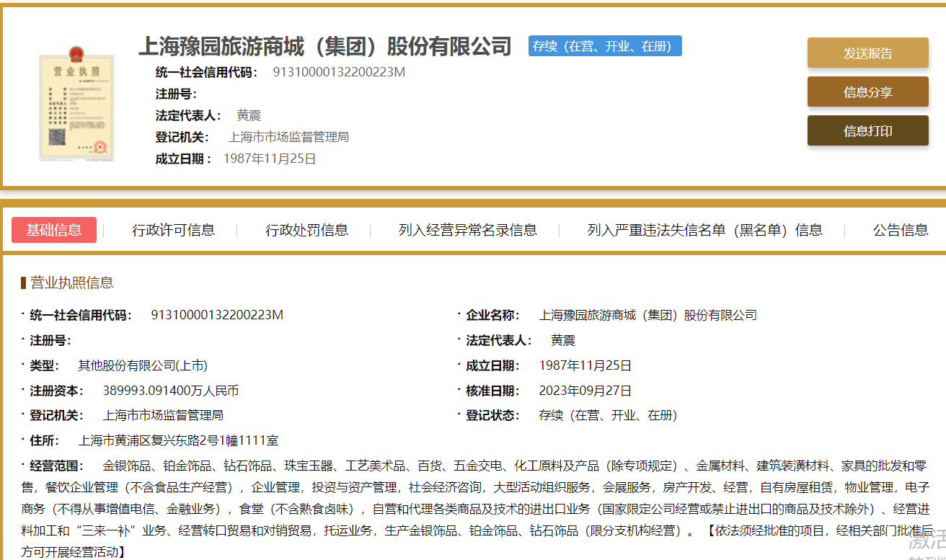Click the header founding date 1987年11月25日

[270, 159]
